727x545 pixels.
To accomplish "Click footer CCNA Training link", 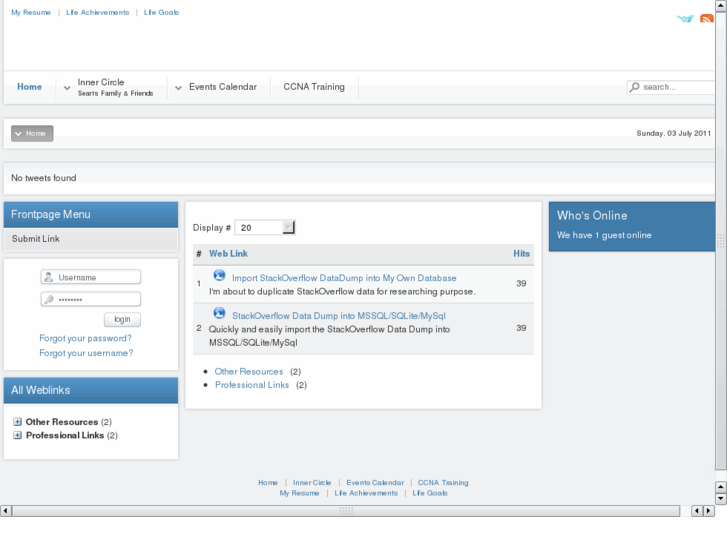I will (443, 483).
